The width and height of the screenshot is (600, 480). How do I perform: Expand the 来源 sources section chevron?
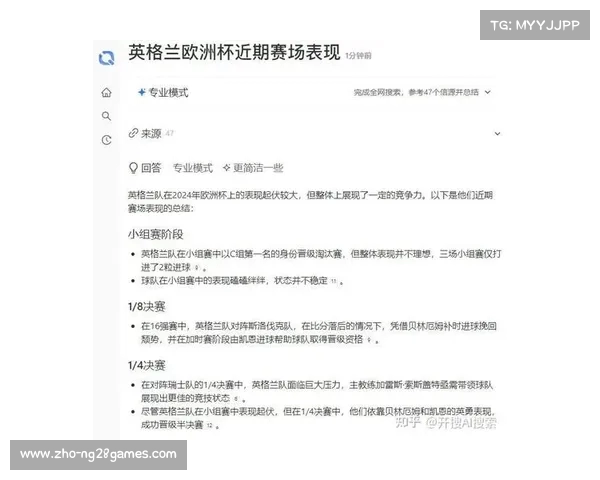[x=497, y=134]
